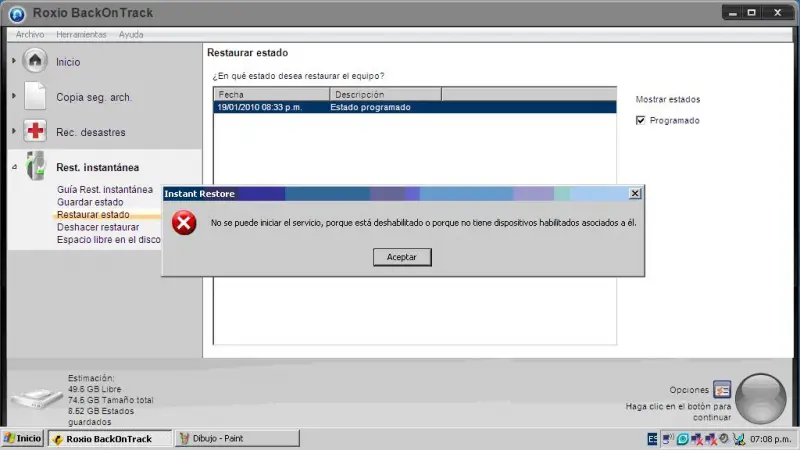Expand the Inicio section arrow

[14, 61]
